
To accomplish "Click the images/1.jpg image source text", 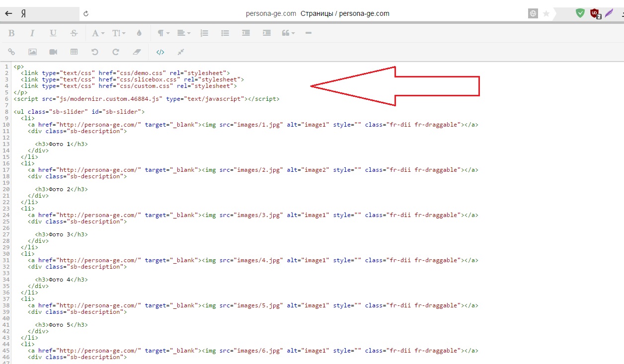I will tap(251, 125).
